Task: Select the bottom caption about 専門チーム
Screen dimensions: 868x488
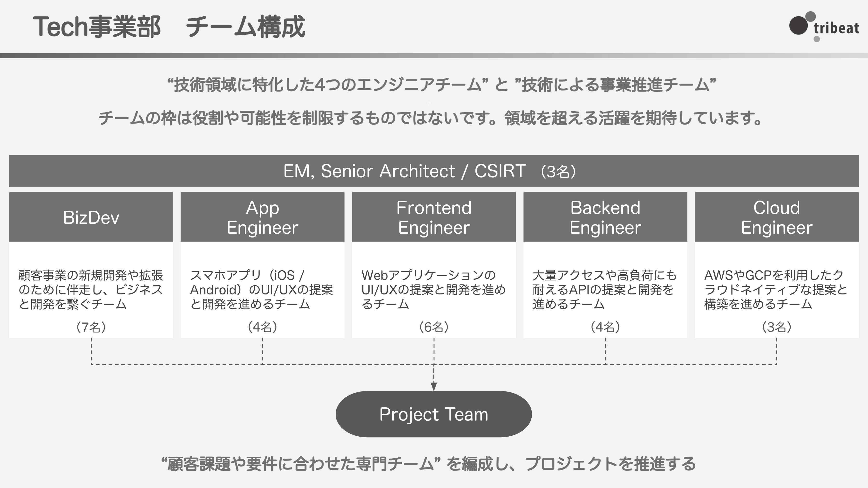Action: coord(429,464)
